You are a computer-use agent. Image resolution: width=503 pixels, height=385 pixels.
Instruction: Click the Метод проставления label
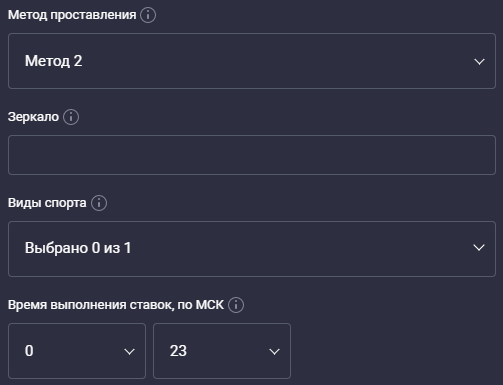point(72,15)
